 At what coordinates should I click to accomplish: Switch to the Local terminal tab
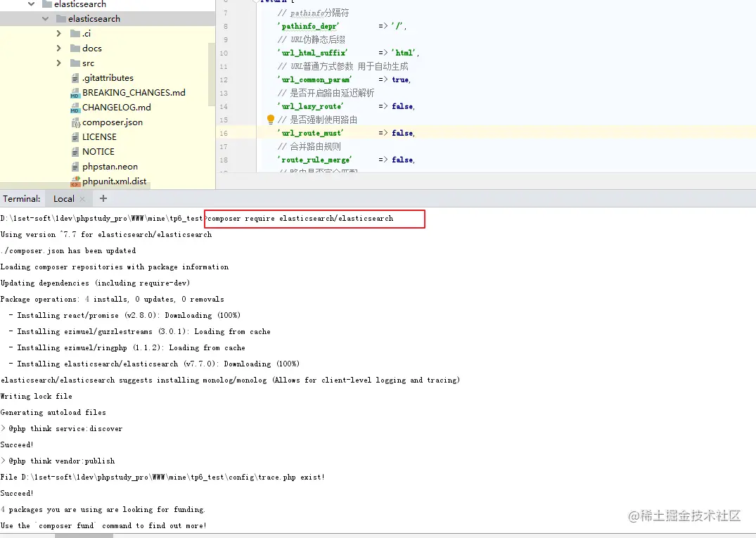click(63, 198)
